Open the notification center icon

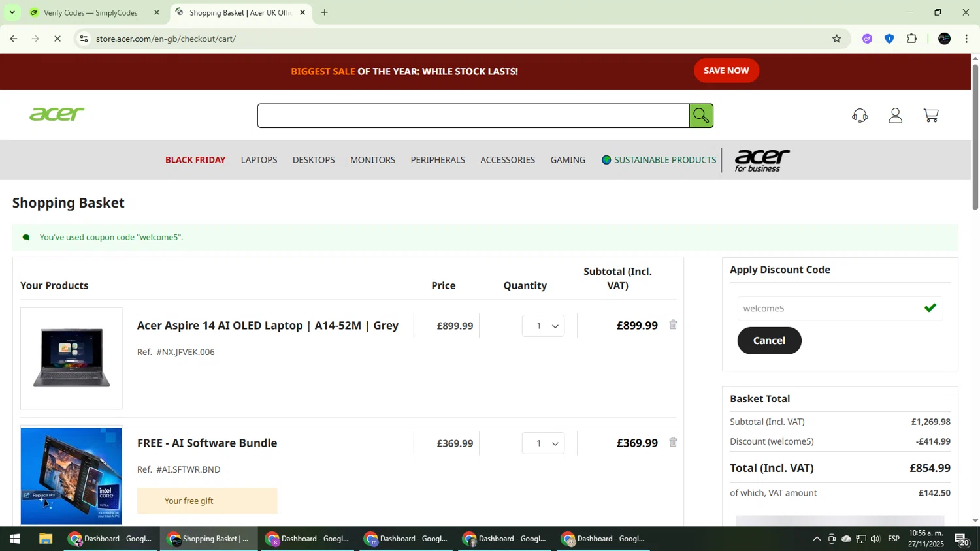(x=962, y=539)
